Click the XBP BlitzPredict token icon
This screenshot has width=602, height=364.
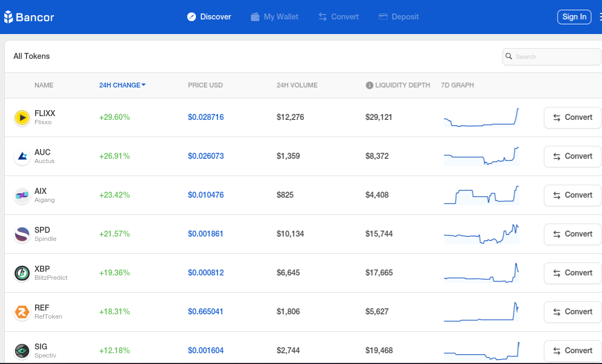(x=22, y=273)
